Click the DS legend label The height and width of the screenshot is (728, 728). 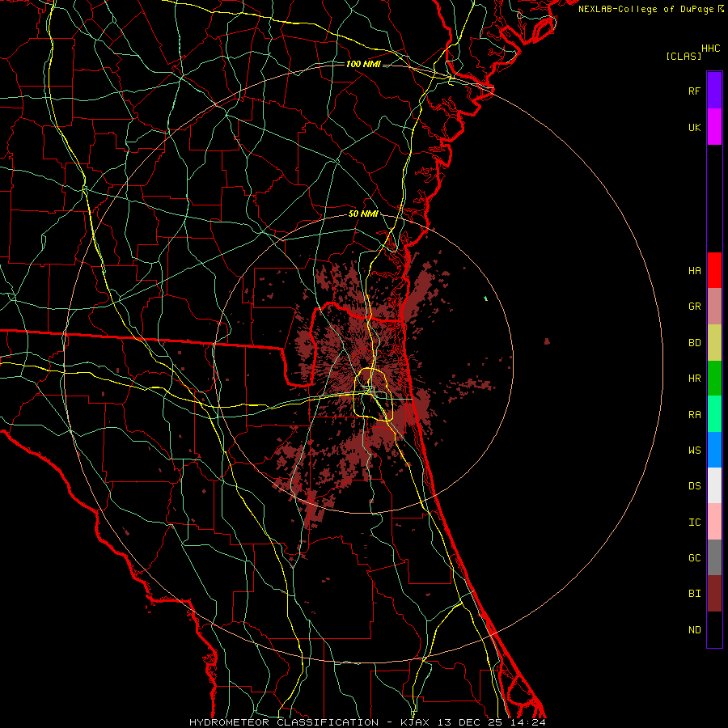coord(694,486)
